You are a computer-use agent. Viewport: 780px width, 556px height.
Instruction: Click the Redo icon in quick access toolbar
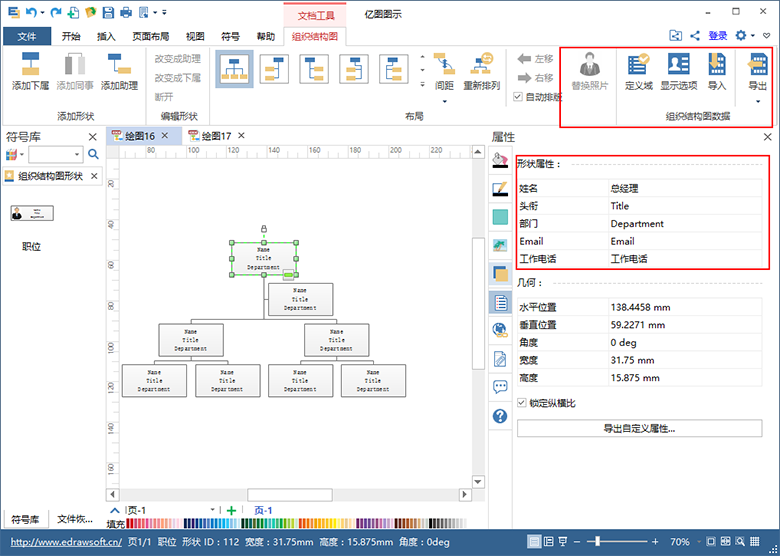point(56,12)
